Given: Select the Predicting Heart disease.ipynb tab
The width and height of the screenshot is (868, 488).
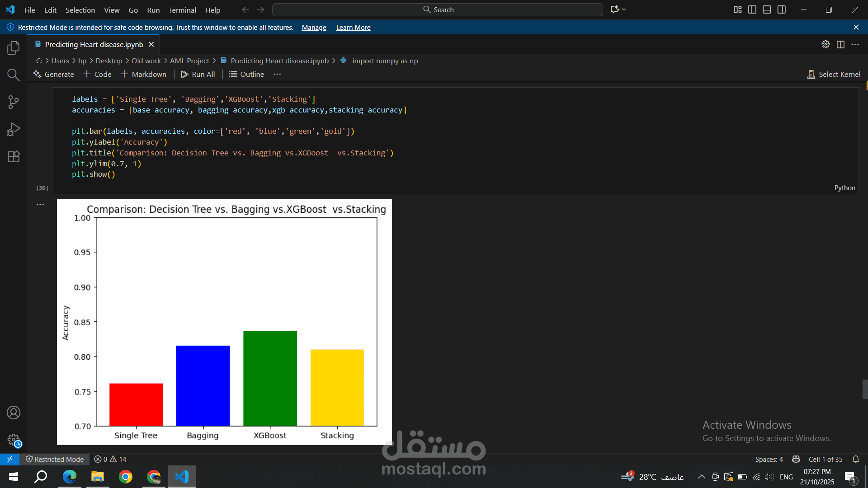Looking at the screenshot, I should point(94,44).
